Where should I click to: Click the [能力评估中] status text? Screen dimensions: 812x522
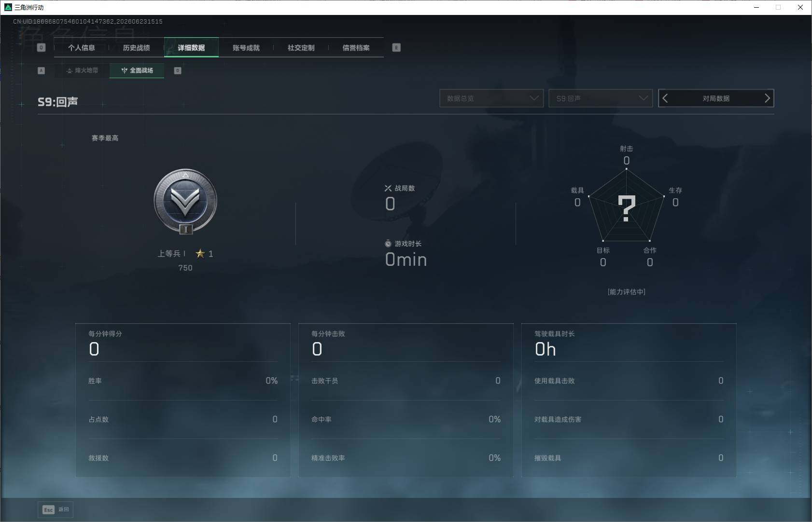pos(627,292)
